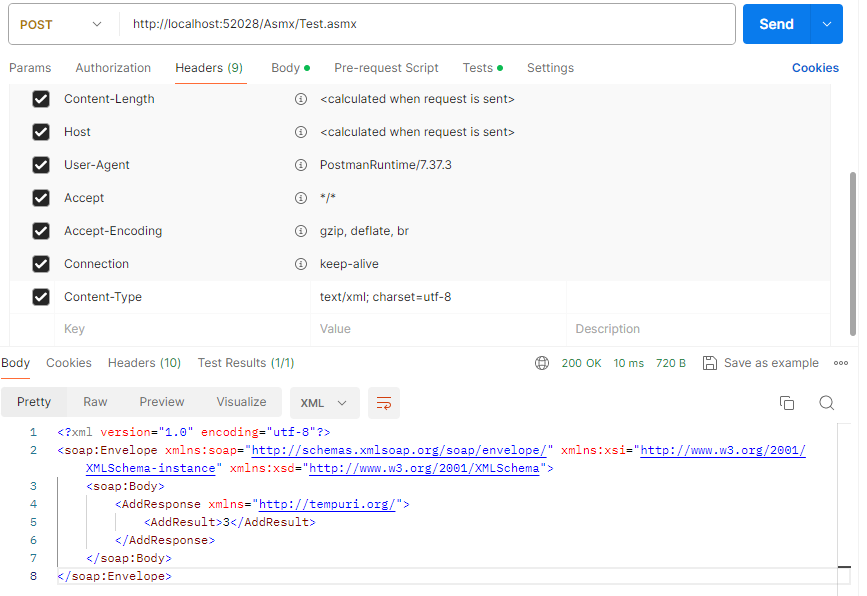Open the POST method dropdown
The image size is (867, 596).
62,25
